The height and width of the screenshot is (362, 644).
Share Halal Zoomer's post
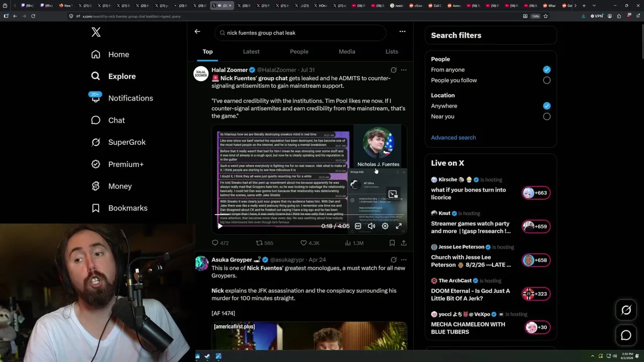404,243
